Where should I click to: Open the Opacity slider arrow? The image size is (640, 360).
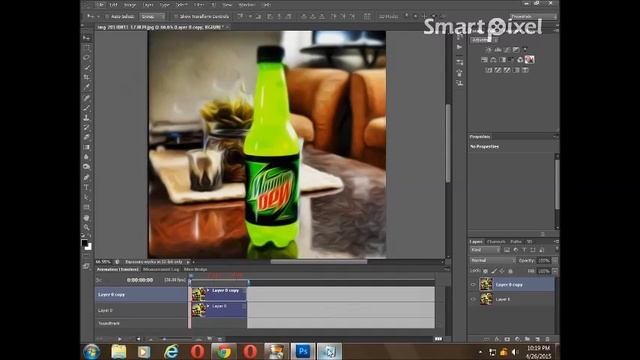tap(555, 260)
